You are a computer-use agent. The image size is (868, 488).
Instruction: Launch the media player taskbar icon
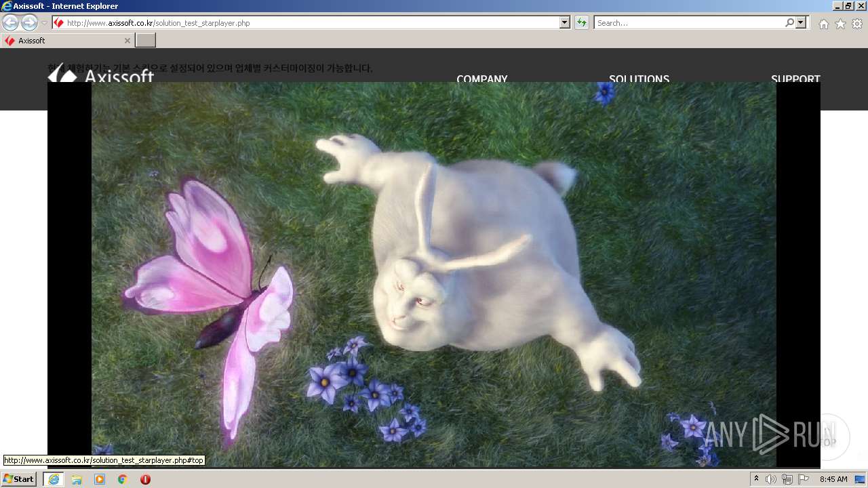pyautogui.click(x=100, y=479)
